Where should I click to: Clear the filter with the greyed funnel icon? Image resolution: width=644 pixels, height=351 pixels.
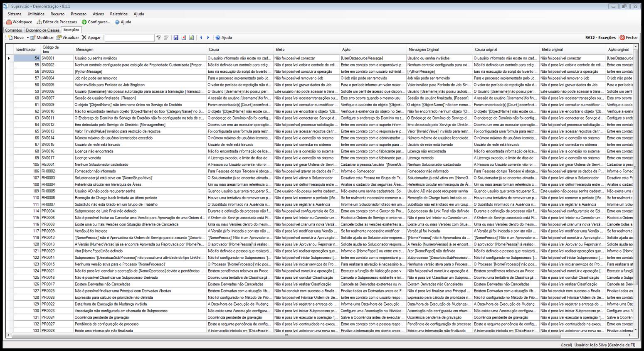(166, 37)
